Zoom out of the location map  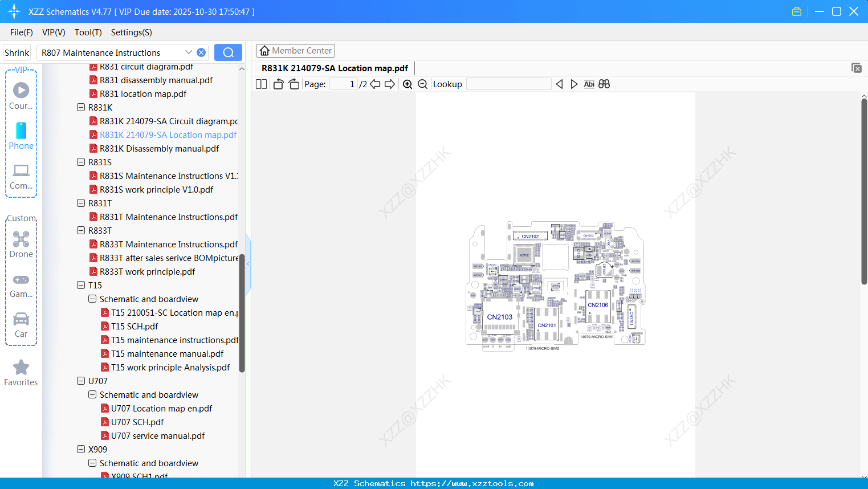click(x=422, y=84)
